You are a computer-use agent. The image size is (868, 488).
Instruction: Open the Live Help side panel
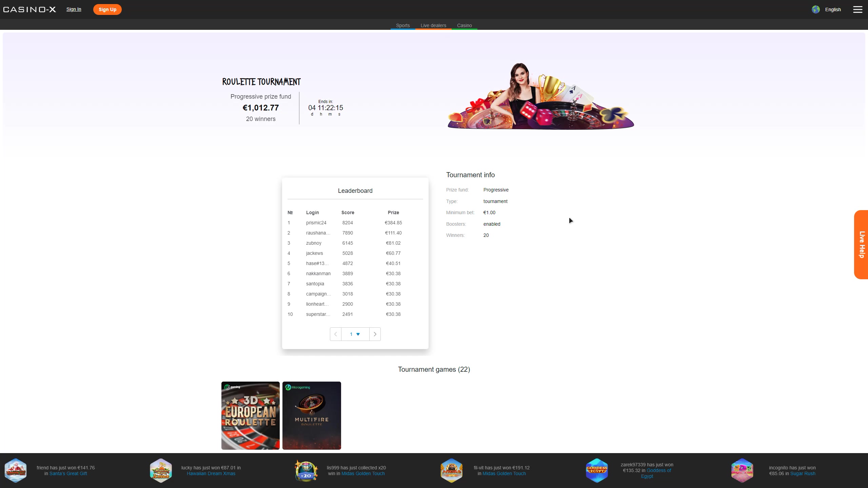[x=861, y=244]
